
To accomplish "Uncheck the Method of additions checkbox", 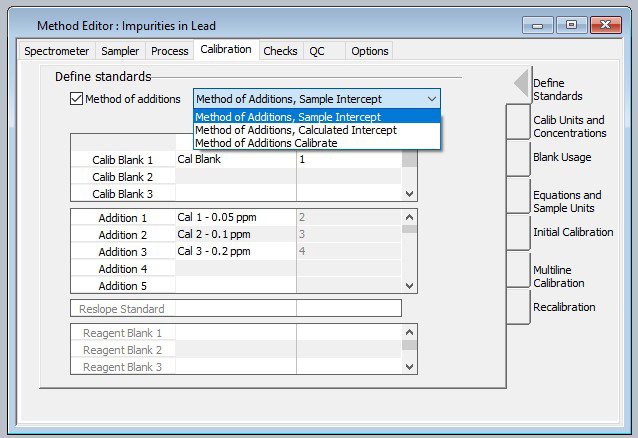I will tap(76, 99).
